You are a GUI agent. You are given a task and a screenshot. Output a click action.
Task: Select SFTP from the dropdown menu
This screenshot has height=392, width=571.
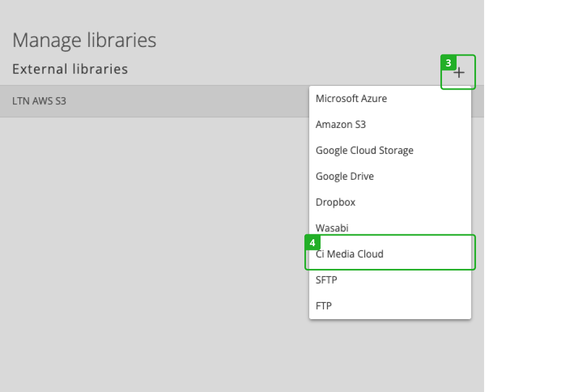coord(390,280)
